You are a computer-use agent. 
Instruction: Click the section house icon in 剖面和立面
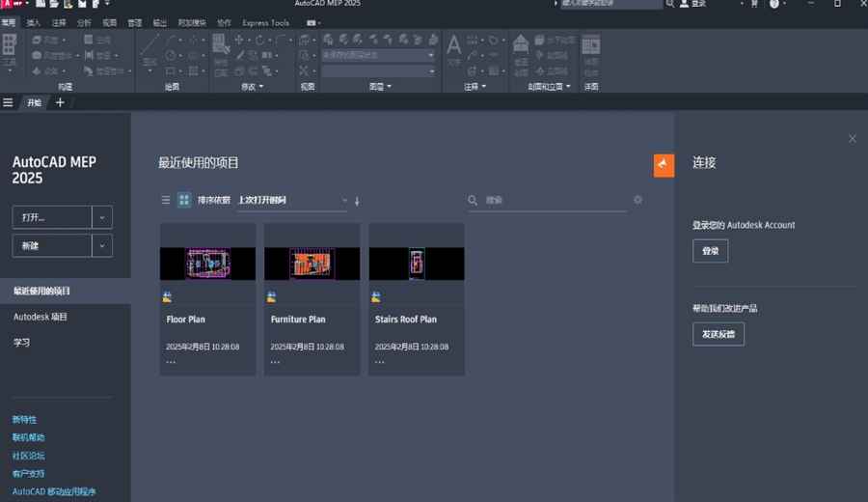pyautogui.click(x=521, y=43)
